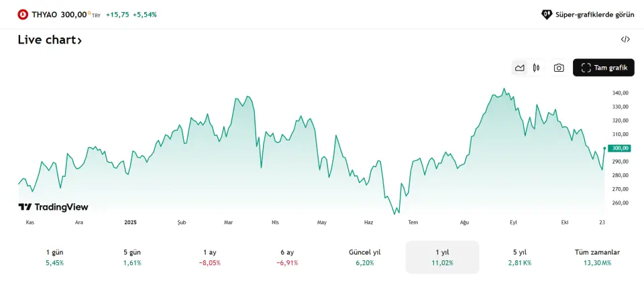Screen dimensions: 644x285
Task: Switch to 6 ay time range
Action: pyautogui.click(x=287, y=257)
